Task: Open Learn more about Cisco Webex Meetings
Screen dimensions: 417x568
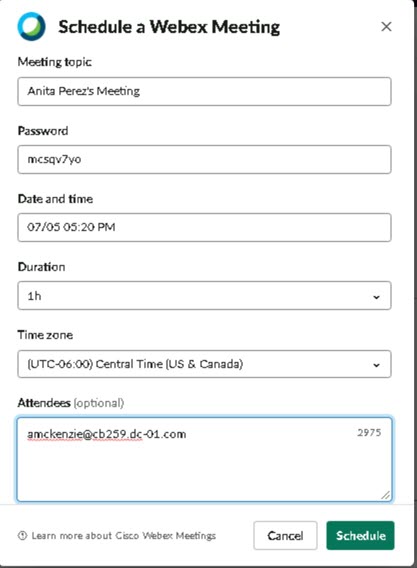Action: (124, 535)
